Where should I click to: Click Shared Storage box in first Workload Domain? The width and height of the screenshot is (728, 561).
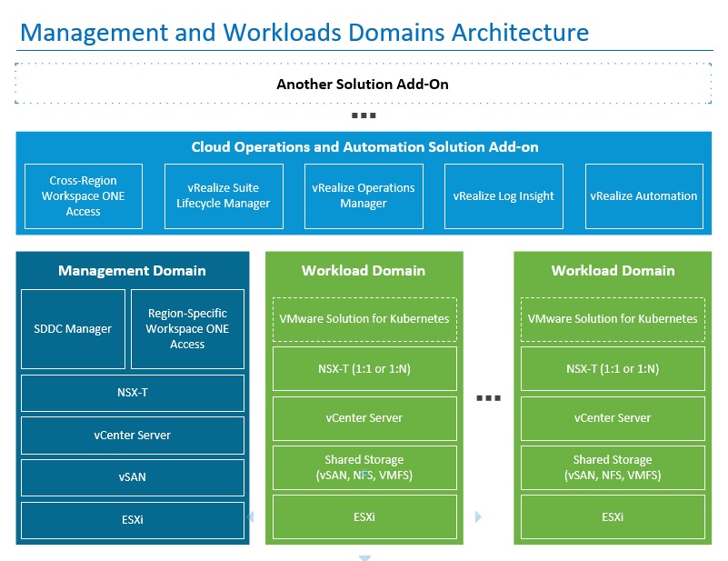pos(364,467)
